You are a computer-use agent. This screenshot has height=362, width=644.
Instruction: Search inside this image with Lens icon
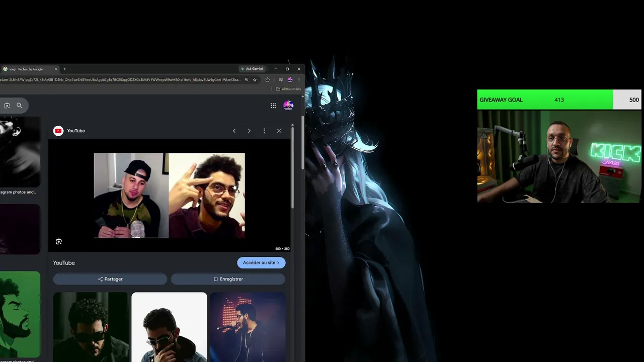(x=59, y=242)
